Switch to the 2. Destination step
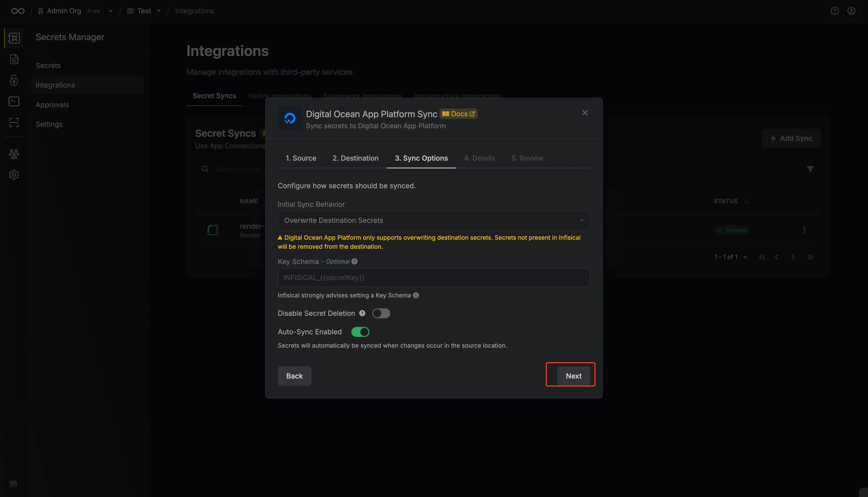Screen dimensions: 868x497 [x=355, y=158]
